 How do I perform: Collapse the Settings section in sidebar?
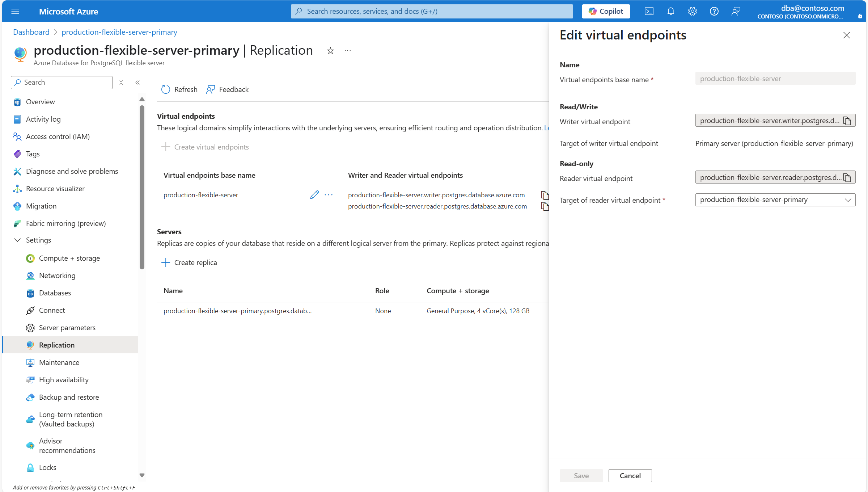[17, 240]
